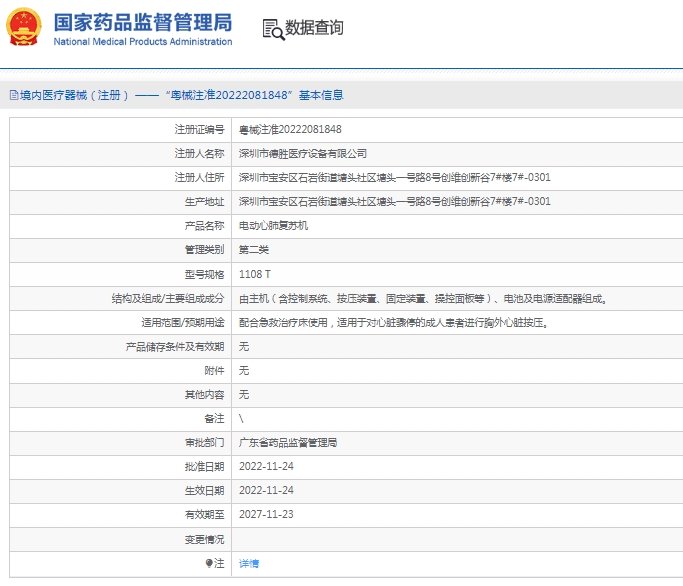
Task: Click the 生效日期 label
Action: click(x=204, y=491)
